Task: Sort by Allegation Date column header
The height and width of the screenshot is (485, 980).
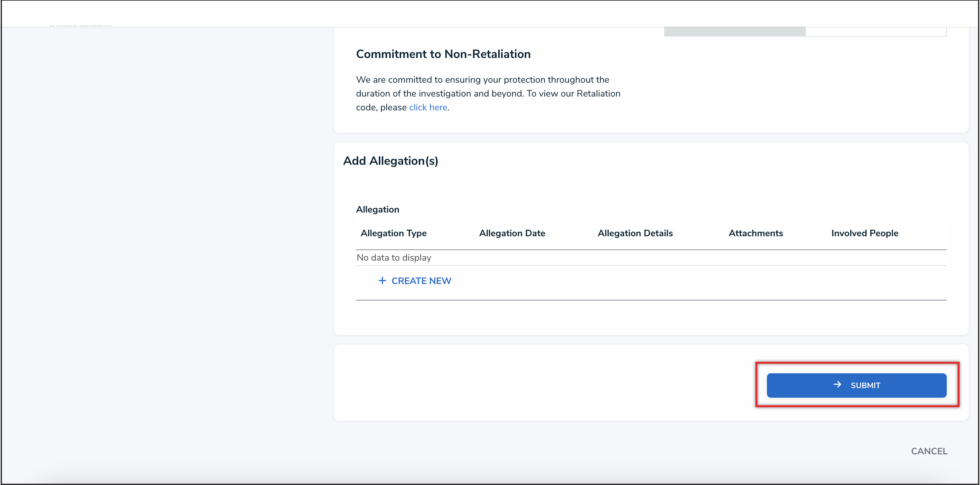Action: 512,233
